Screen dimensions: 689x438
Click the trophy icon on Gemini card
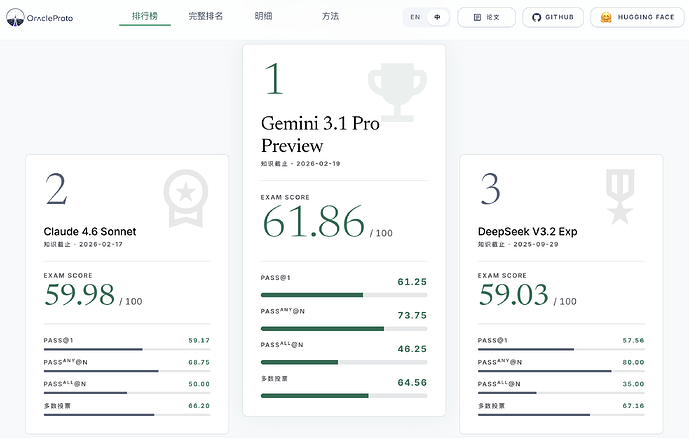click(x=397, y=92)
